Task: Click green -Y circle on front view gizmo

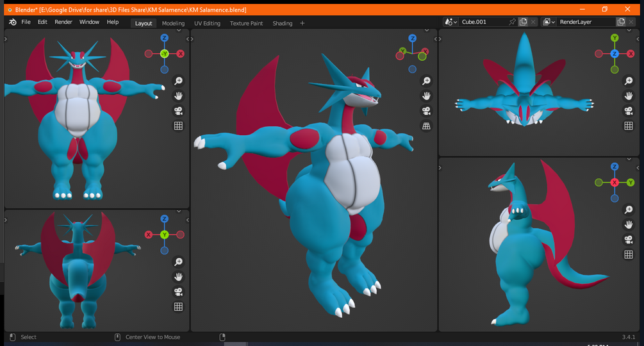Action: 164,54
